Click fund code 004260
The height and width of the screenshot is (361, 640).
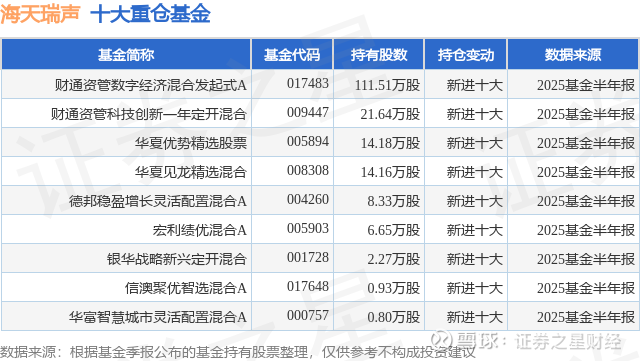(308, 199)
